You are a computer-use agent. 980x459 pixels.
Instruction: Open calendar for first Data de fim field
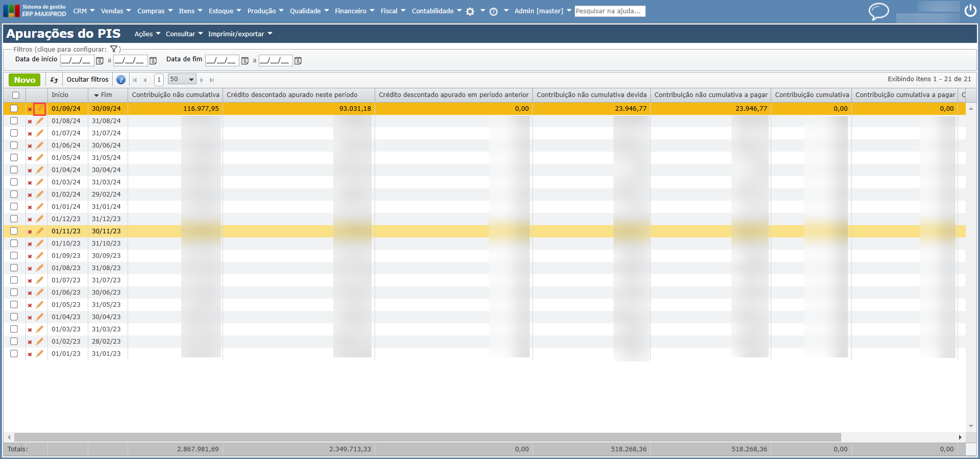pos(245,61)
